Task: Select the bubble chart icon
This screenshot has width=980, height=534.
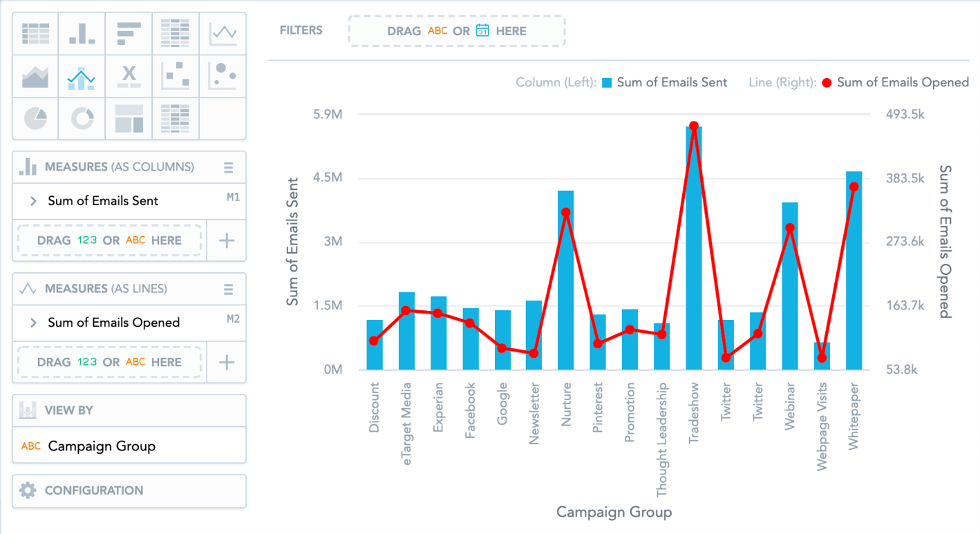Action: point(223,77)
